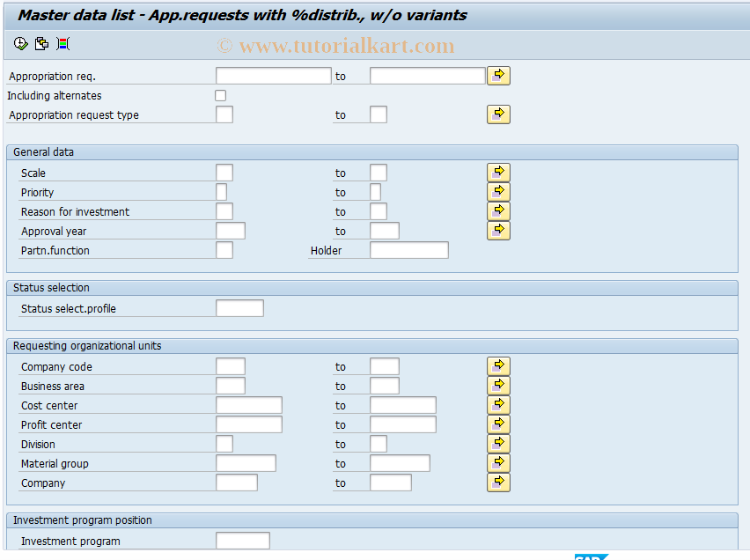Open multiple selection for Profit center
Screen dimensions: 750x560
[498, 424]
